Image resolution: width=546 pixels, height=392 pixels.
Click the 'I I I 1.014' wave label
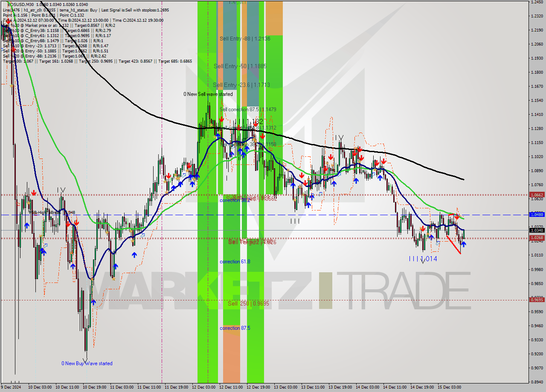(x=423, y=259)
